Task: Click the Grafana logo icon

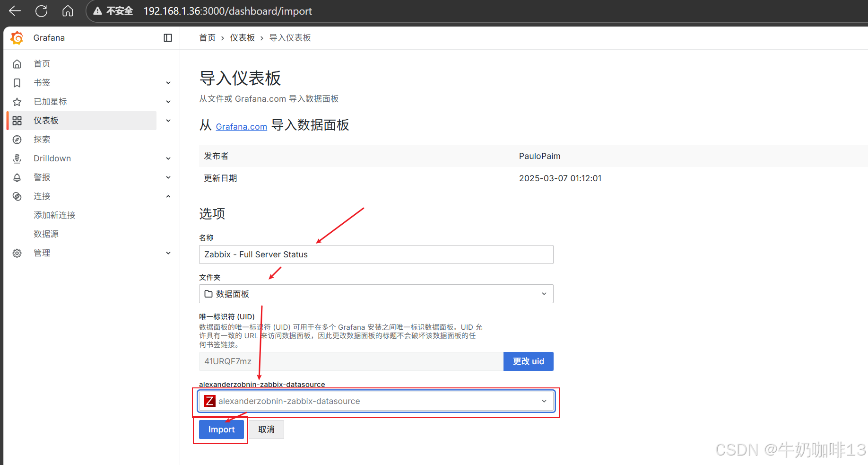Action: [17, 38]
